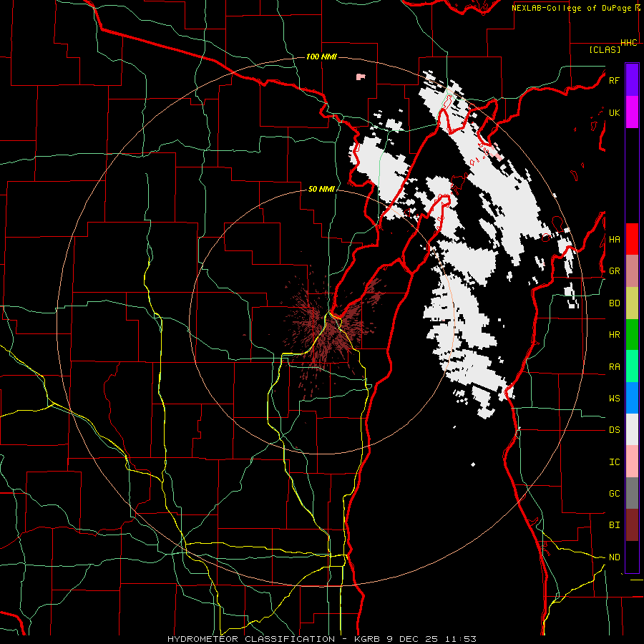Click the IC pink legend swatch
This screenshot has width=644, height=644.
(632, 462)
